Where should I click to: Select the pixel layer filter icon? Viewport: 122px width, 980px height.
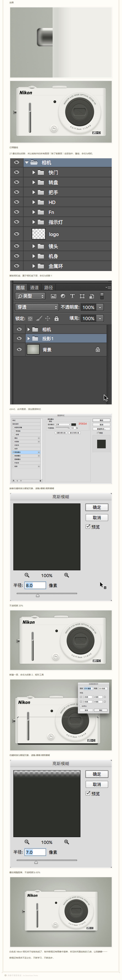pyautogui.click(x=53, y=296)
